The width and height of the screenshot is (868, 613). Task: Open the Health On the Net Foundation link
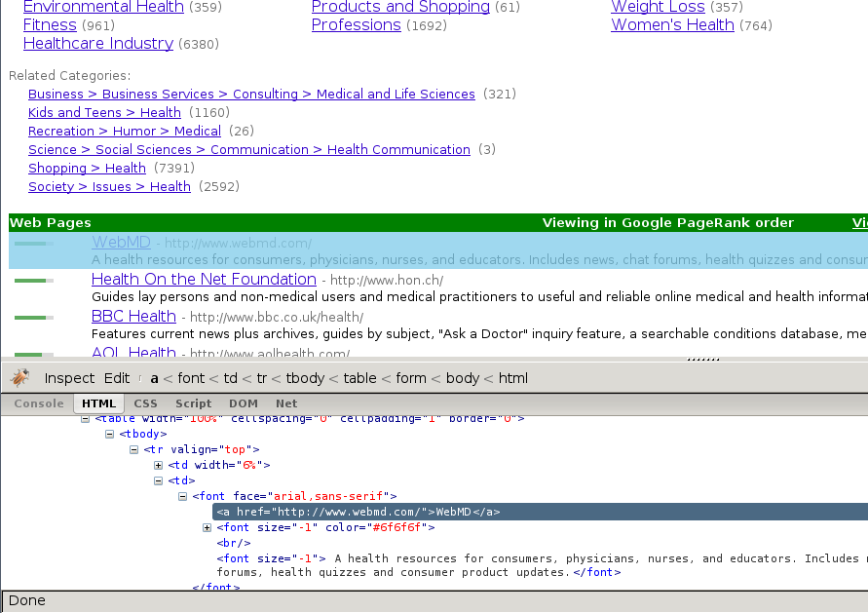(204, 280)
